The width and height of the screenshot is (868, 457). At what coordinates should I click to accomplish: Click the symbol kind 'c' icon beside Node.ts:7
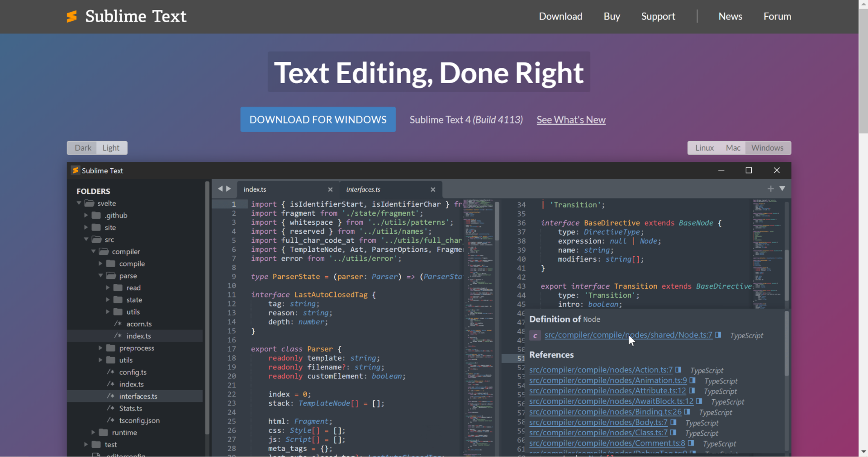(x=535, y=335)
